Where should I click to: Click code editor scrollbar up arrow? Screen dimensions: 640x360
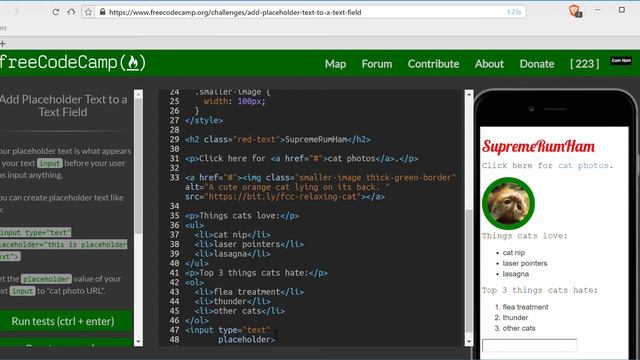[x=469, y=94]
